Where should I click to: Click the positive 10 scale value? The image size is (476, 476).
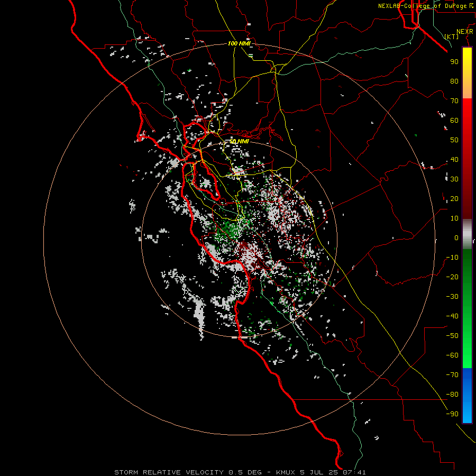[x=454, y=218]
